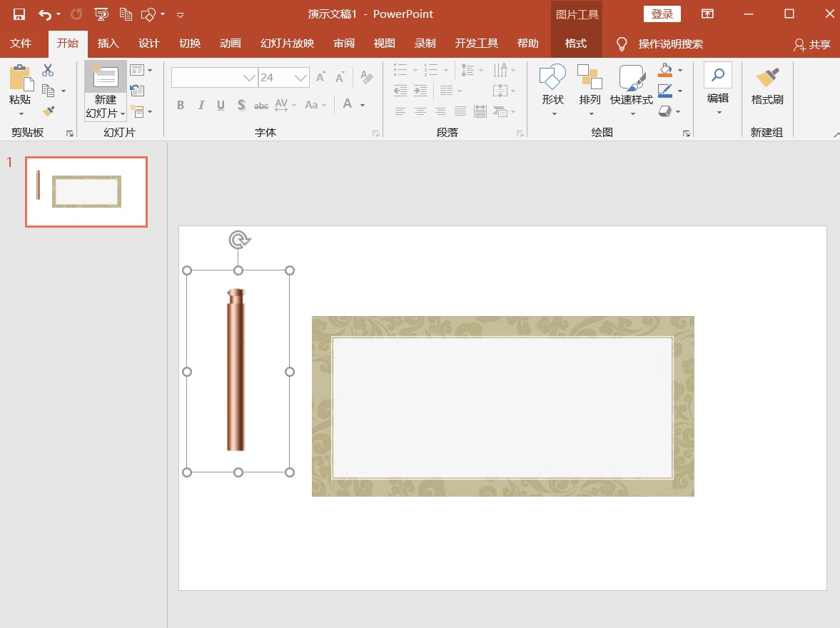Click the 格式刷 button in 新建组
840x628 pixels.
coord(767,87)
